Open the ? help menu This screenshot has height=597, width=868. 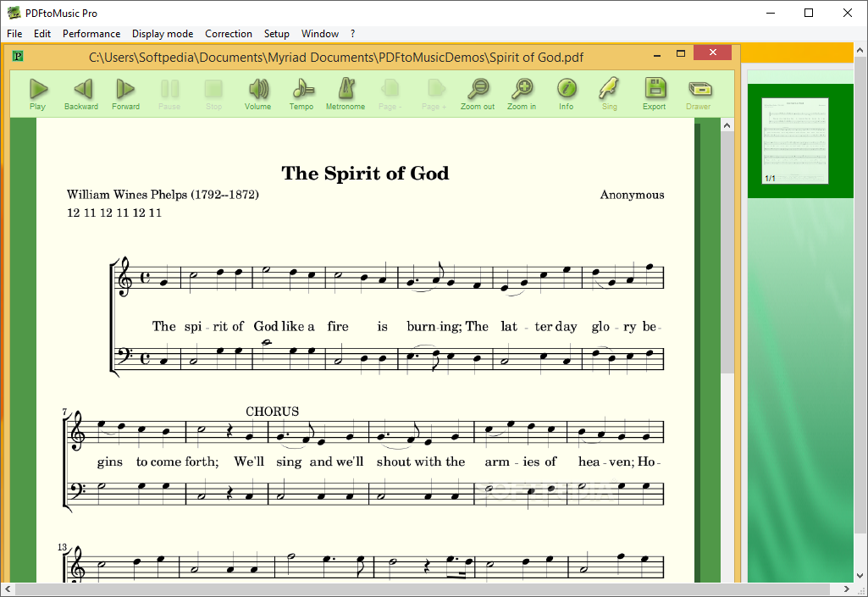[x=352, y=34]
